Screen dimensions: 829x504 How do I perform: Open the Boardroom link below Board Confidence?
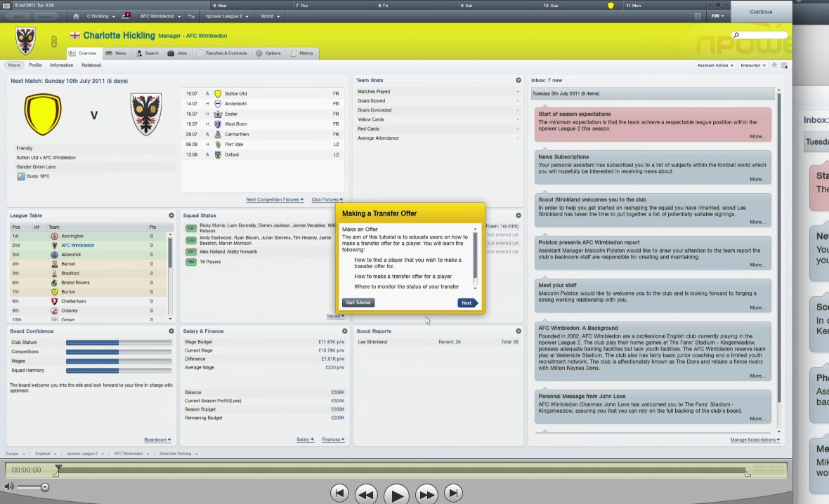[155, 439]
